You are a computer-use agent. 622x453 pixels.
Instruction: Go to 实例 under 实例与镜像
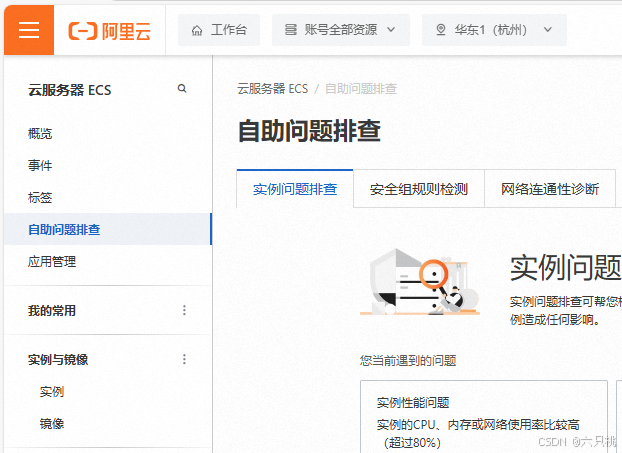coord(52,392)
